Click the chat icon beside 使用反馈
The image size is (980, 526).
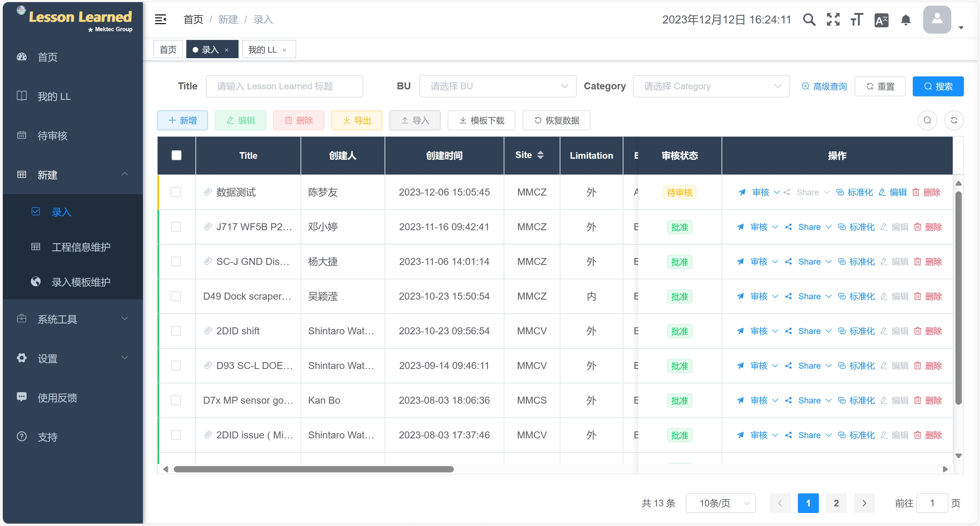tap(22, 397)
